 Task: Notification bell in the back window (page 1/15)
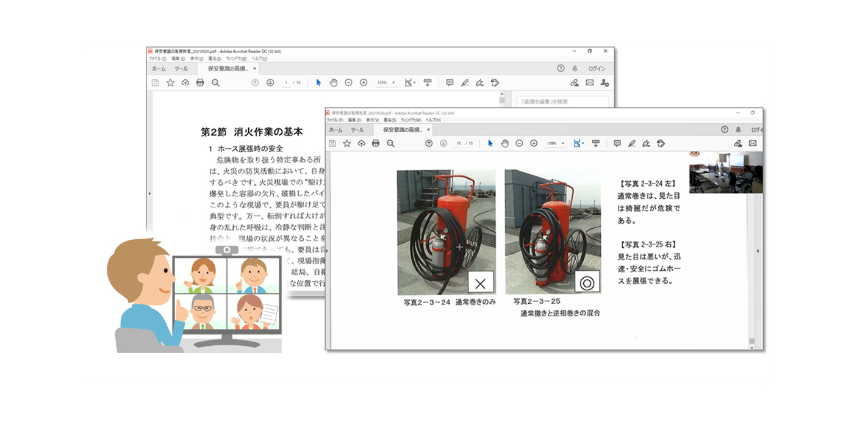coord(575,68)
